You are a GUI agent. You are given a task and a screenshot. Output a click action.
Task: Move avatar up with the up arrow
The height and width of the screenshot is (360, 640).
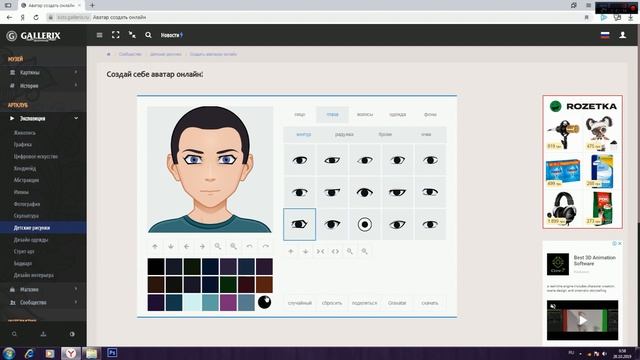[155, 247]
